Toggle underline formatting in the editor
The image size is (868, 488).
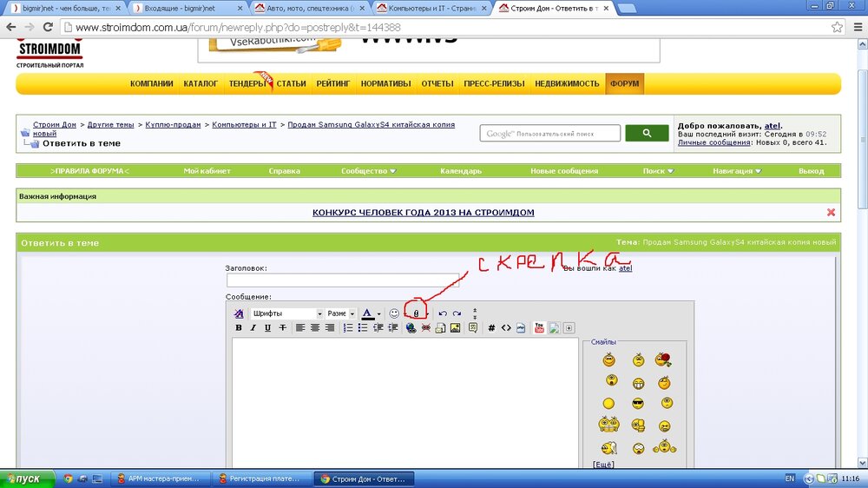point(267,328)
